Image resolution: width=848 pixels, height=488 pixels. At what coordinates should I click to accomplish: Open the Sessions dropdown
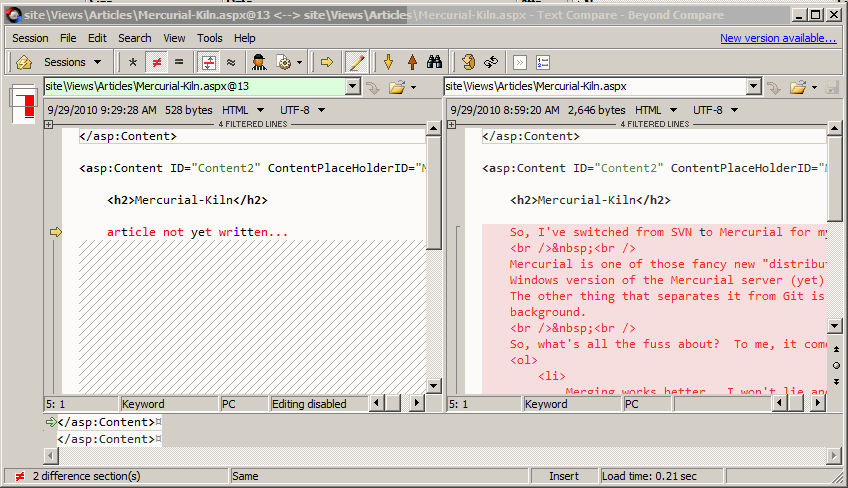pos(72,62)
